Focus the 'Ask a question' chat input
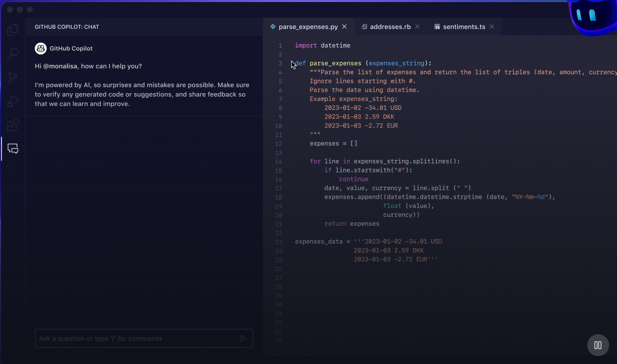 pyautogui.click(x=144, y=339)
